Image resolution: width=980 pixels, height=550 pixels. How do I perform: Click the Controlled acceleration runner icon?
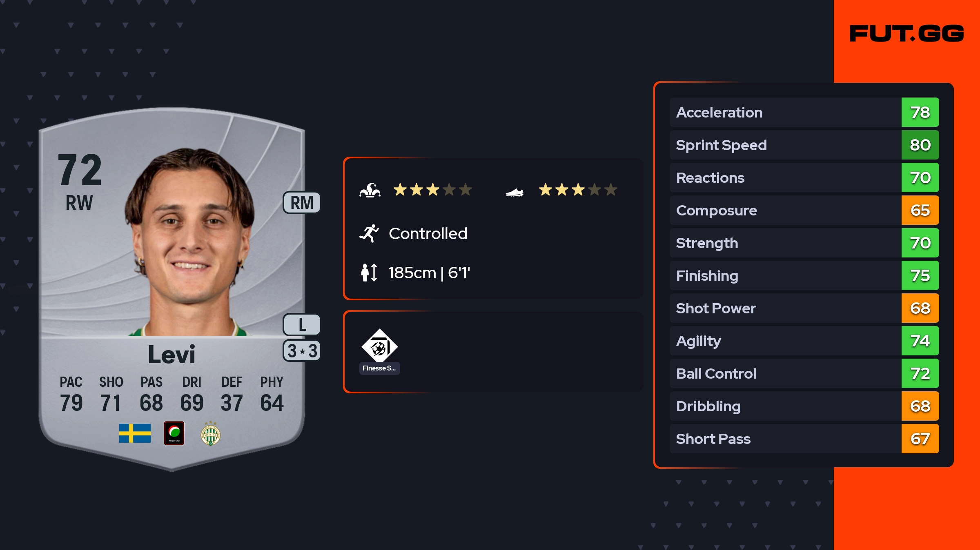(369, 233)
